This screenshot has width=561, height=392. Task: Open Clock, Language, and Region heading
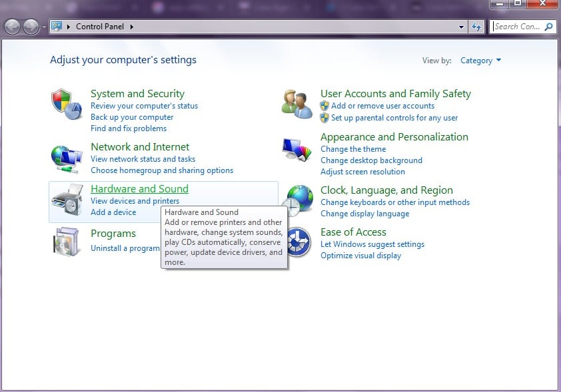386,190
